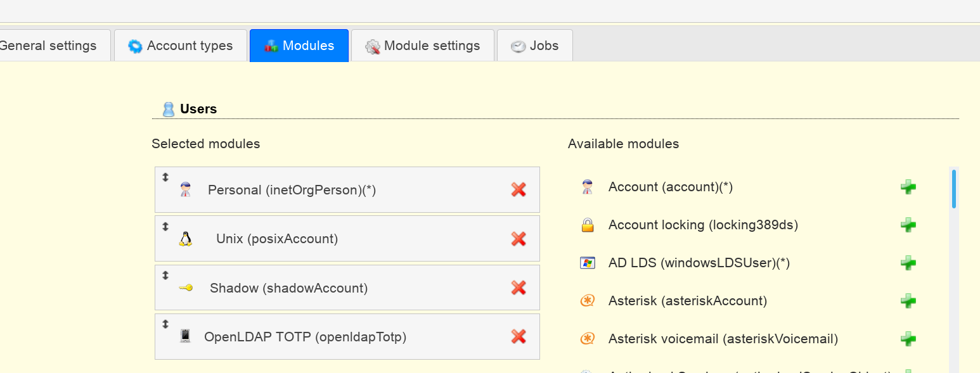Add the AD LDS (windowsLDSUser) module
This screenshot has width=980, height=373.
point(908,263)
